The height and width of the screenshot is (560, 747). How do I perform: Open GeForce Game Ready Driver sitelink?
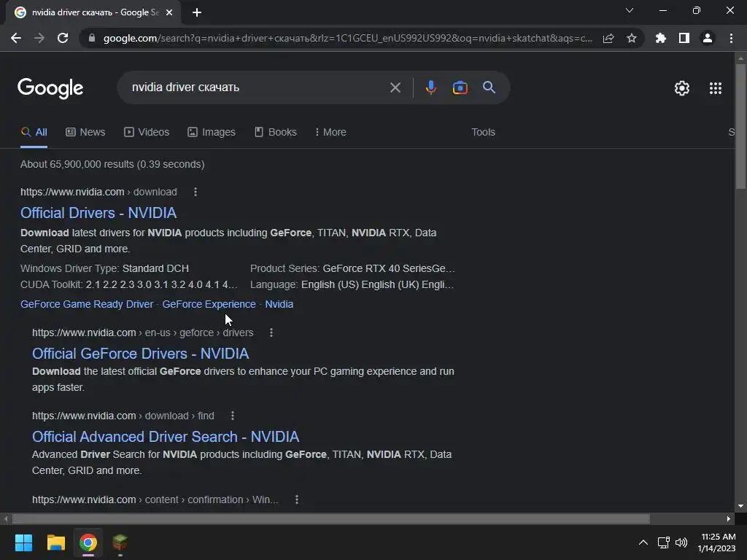point(87,304)
